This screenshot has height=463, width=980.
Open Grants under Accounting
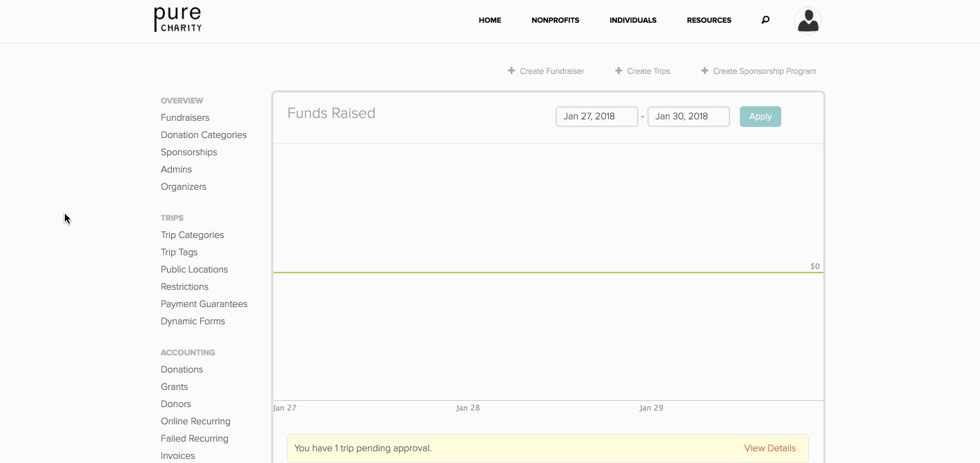[175, 386]
